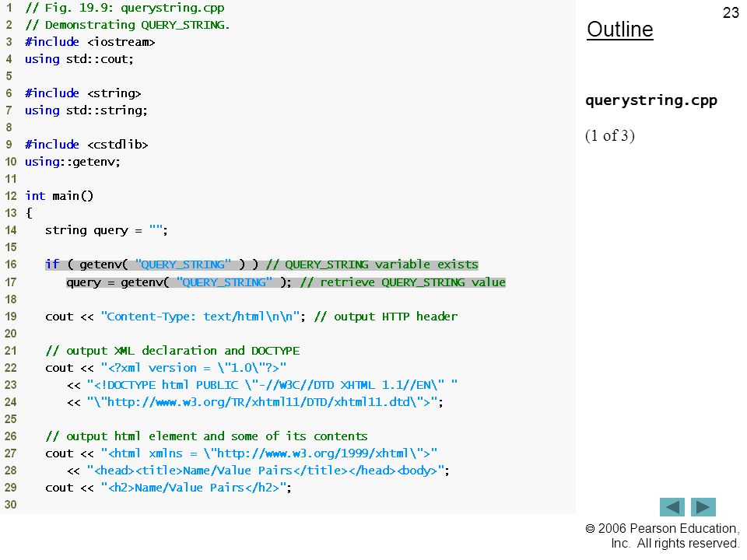Open the underlined Outline link

tap(620, 30)
